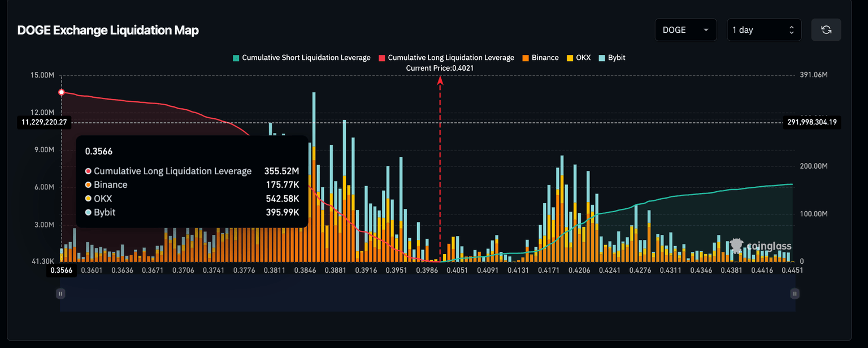
Task: Click the orange Binance legend swatch
Action: click(525, 58)
